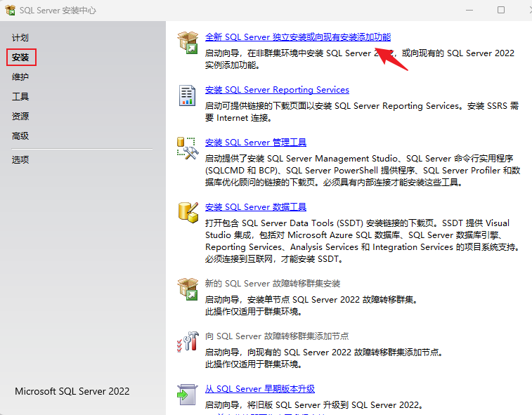This screenshot has height=415, width=532.
Task: Click description mentioning SQL Server Data Tools (SSDT)
Action: (x=363, y=241)
